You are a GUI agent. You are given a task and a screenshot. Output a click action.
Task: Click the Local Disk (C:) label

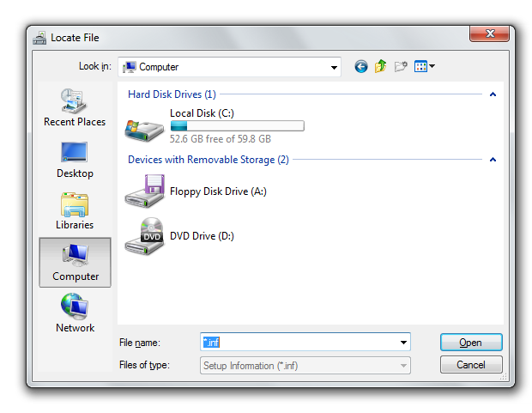point(202,113)
